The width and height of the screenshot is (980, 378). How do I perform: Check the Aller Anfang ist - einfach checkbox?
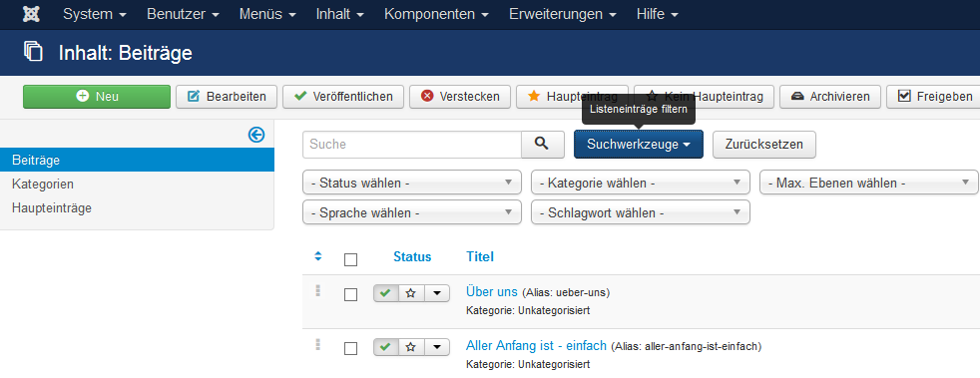pyautogui.click(x=350, y=348)
